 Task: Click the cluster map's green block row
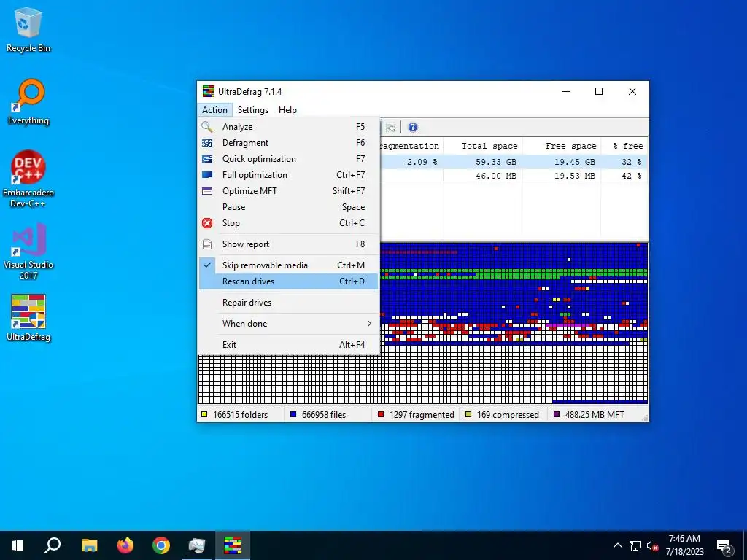click(514, 273)
